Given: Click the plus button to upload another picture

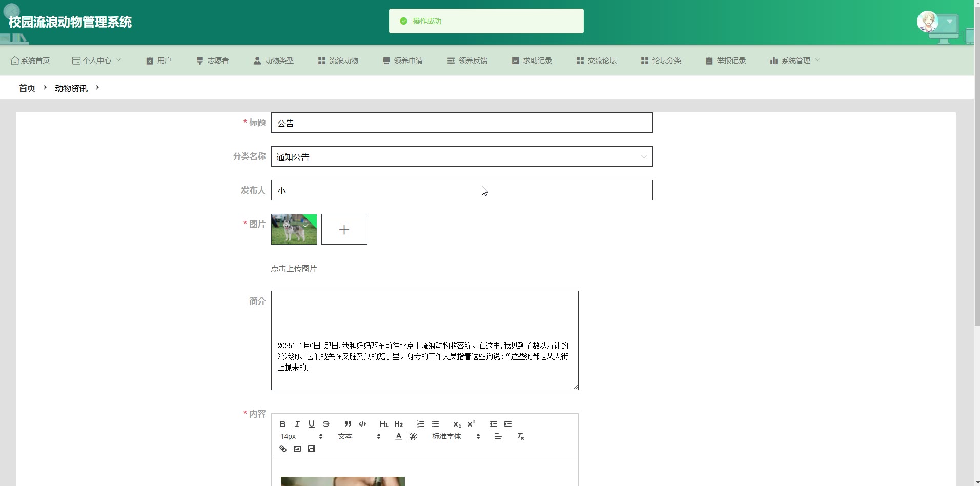Looking at the screenshot, I should (x=344, y=229).
